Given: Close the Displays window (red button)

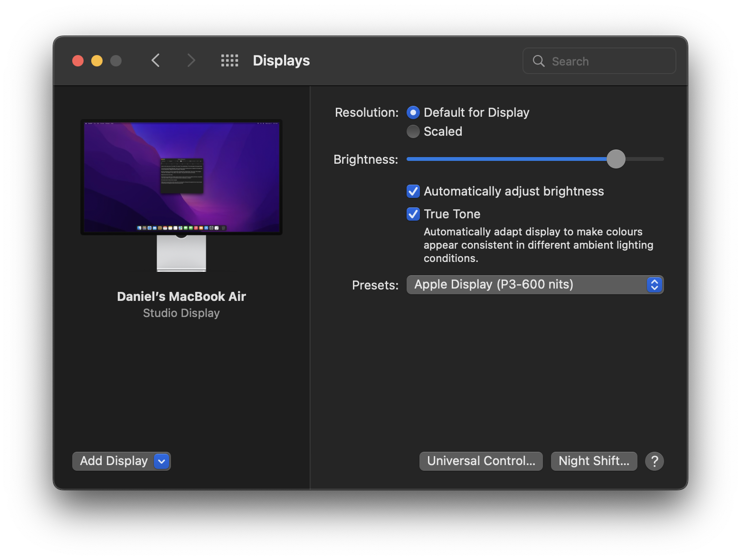Looking at the screenshot, I should [x=78, y=61].
